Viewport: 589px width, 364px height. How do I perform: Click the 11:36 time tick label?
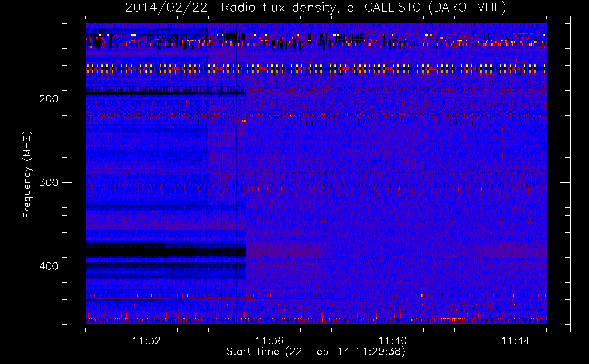(x=270, y=341)
